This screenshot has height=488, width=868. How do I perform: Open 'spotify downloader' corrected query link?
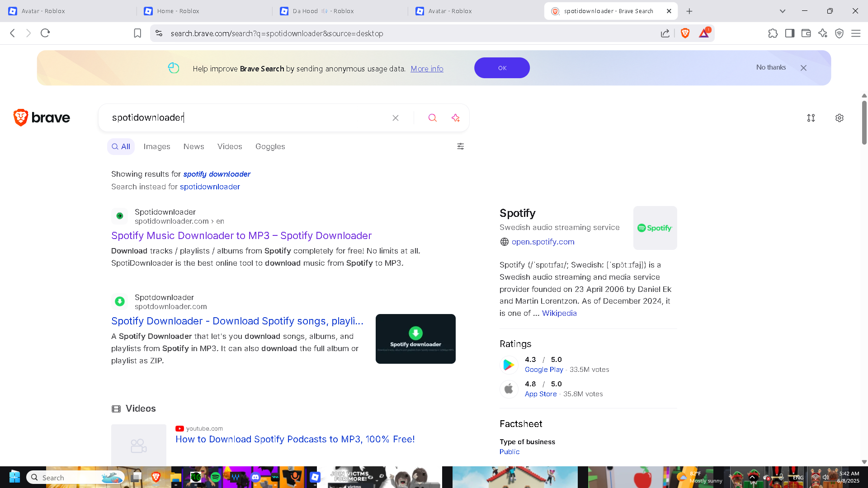pos(217,174)
